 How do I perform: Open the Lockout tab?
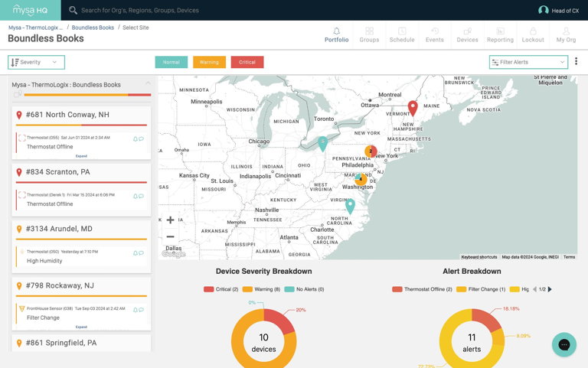point(533,35)
